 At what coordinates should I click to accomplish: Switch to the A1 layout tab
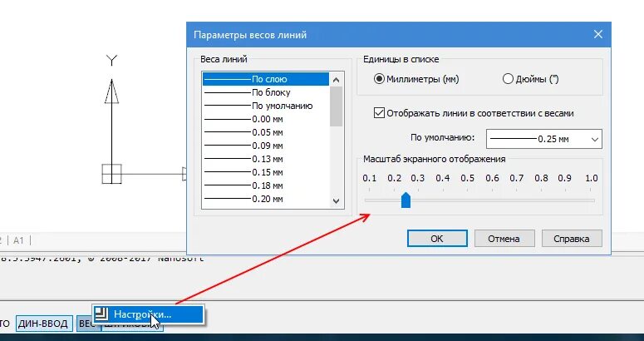click(x=18, y=240)
